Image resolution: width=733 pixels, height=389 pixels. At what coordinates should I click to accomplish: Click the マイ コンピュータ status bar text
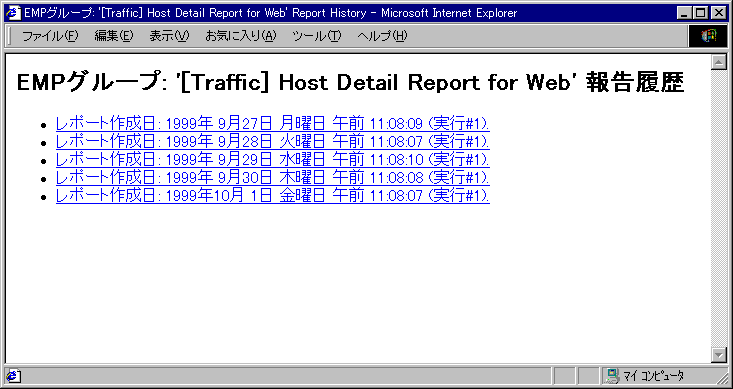tap(653, 375)
